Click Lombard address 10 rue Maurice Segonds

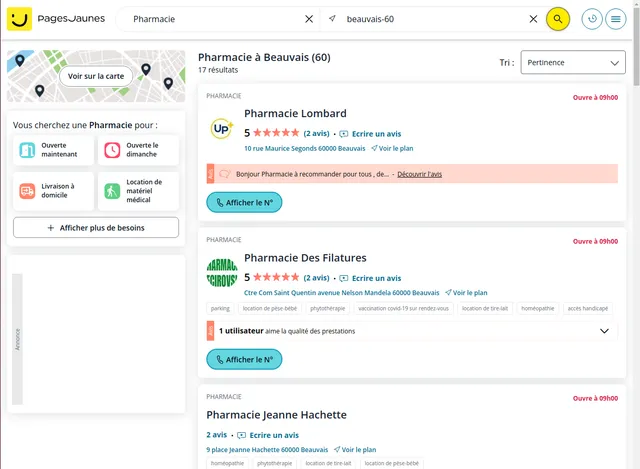coord(304,149)
